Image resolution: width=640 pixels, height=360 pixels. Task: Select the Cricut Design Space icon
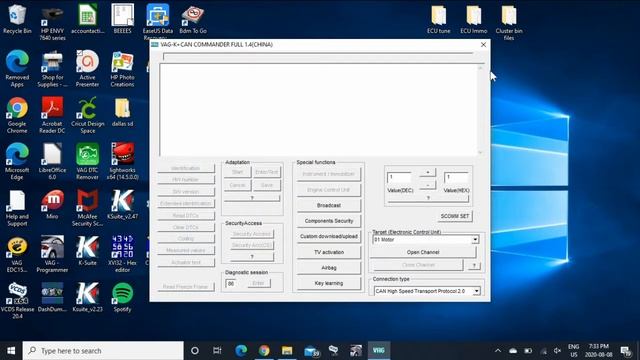(x=87, y=115)
